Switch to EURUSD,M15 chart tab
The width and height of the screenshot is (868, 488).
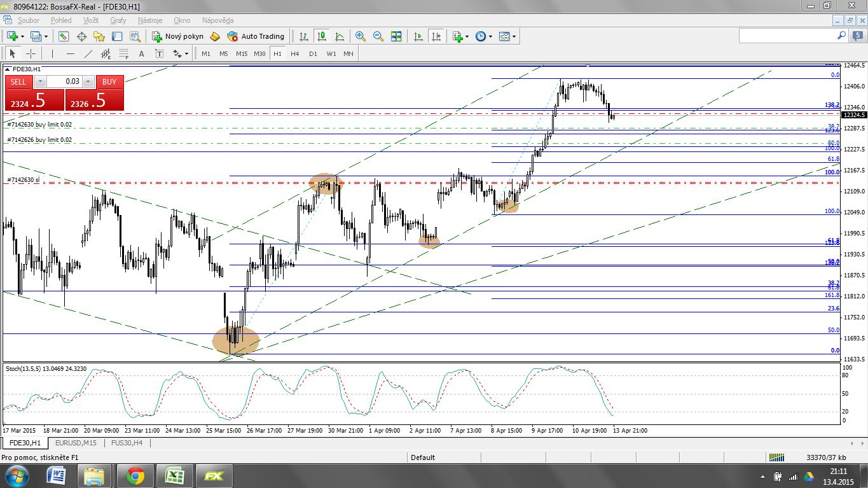click(76, 442)
